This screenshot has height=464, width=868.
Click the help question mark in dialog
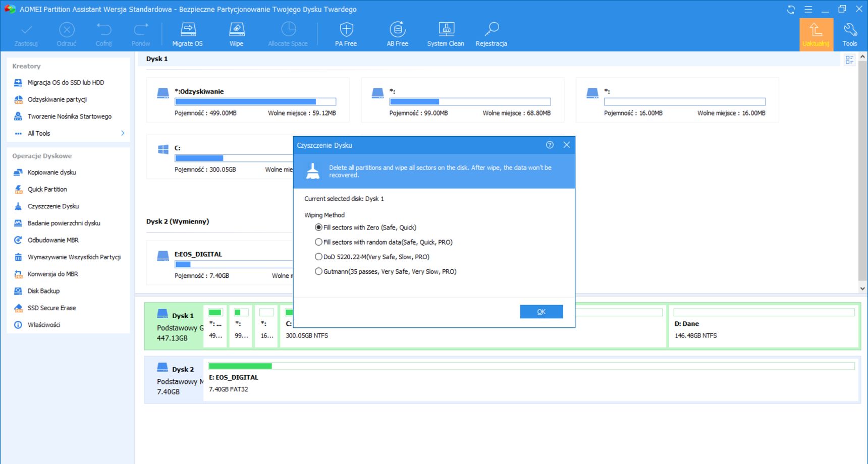[x=550, y=145]
